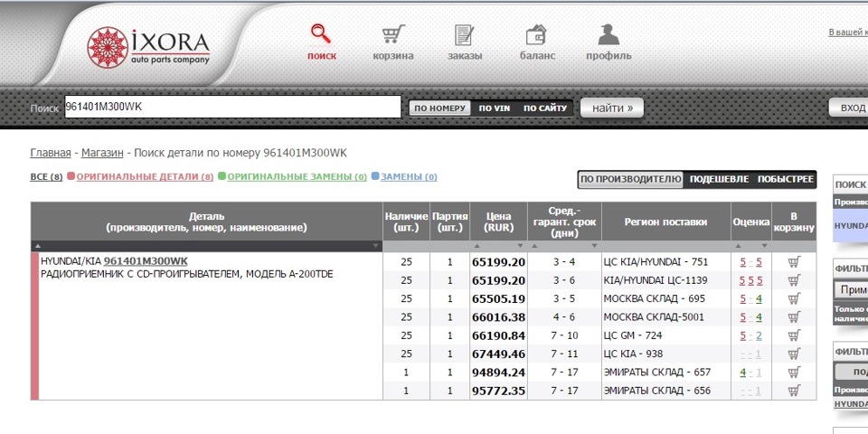Viewport: 868px width, 434px height.
Task: Filter by ЗАМЕНЫ (0)
Action: tap(409, 177)
